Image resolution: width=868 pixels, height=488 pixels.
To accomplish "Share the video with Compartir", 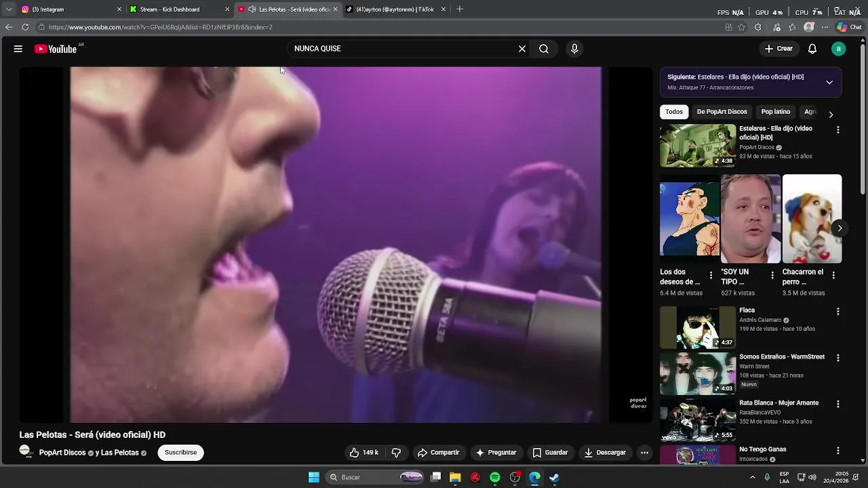I will pyautogui.click(x=438, y=453).
